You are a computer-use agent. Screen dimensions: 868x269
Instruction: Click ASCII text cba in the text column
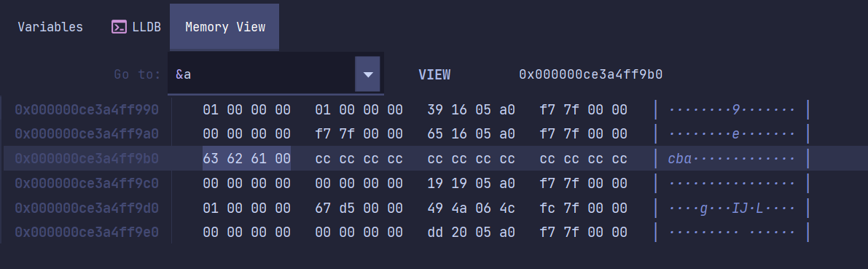click(680, 159)
